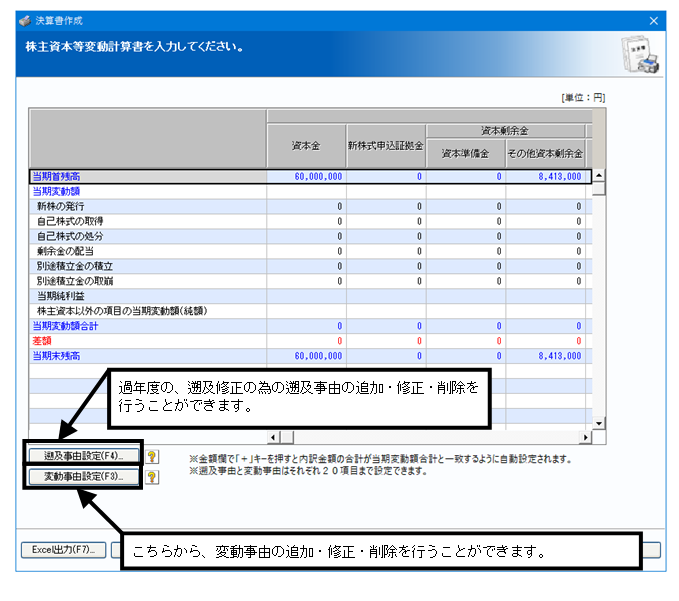Image resolution: width=679 pixels, height=601 pixels.
Task: Select 当期末残高 row label
Action: (x=148, y=356)
